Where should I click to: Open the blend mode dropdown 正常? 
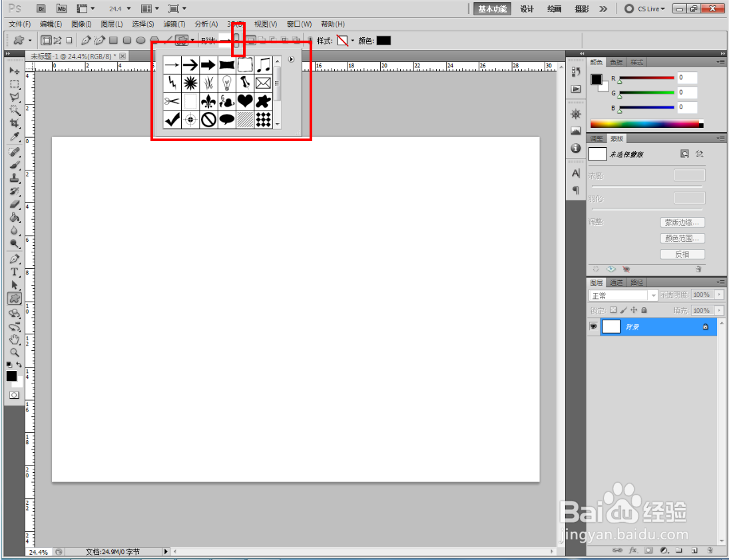coord(622,296)
